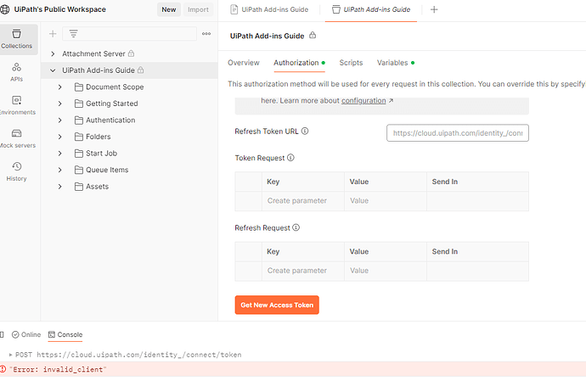
Task: Click the 'Error: invalid_client' console message
Action: [x=58, y=369]
